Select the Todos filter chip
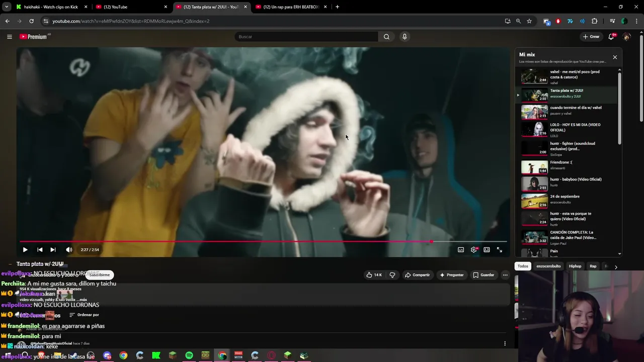 click(x=523, y=266)
